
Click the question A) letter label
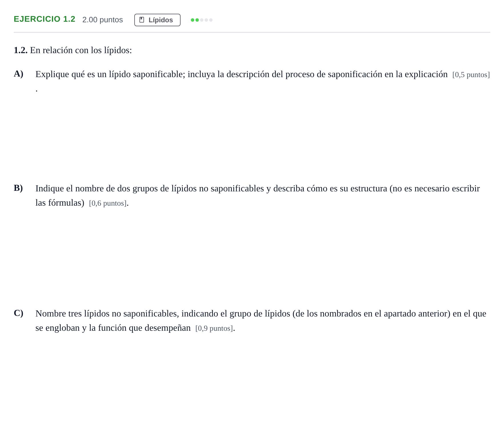(x=19, y=74)
